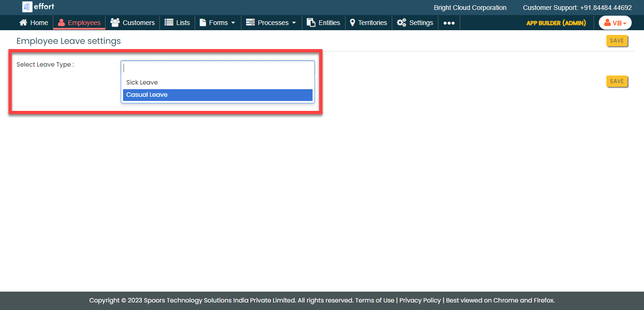Click the effort logo icon

tap(27, 7)
